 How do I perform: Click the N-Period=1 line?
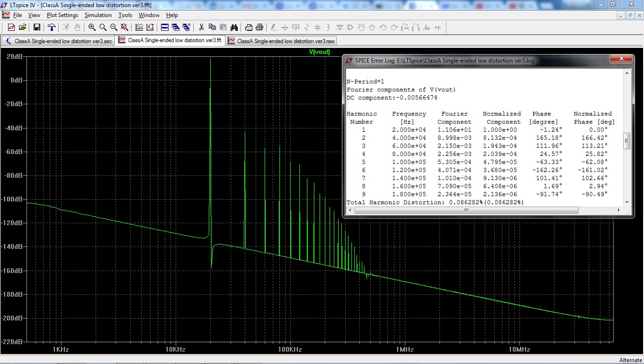coord(366,82)
